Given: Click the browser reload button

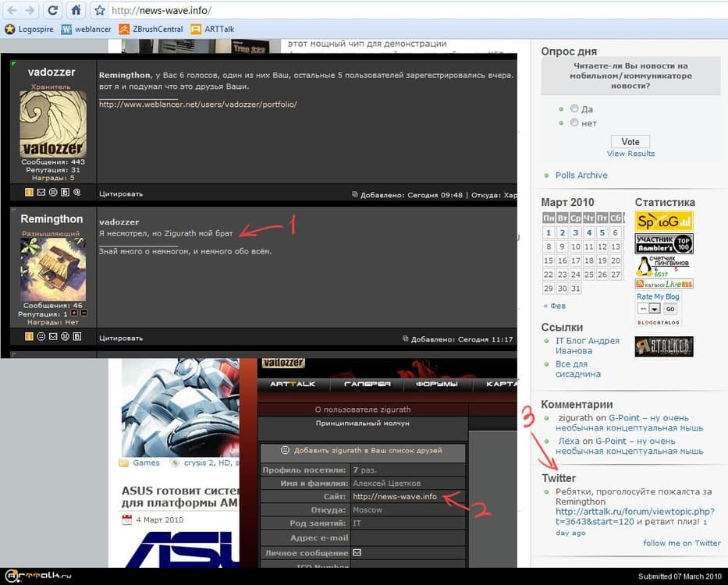Looking at the screenshot, I should [52, 10].
